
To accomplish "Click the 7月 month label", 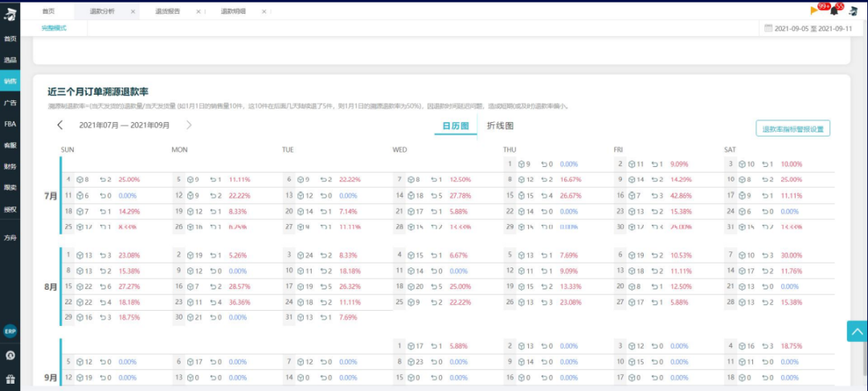I will [x=51, y=196].
